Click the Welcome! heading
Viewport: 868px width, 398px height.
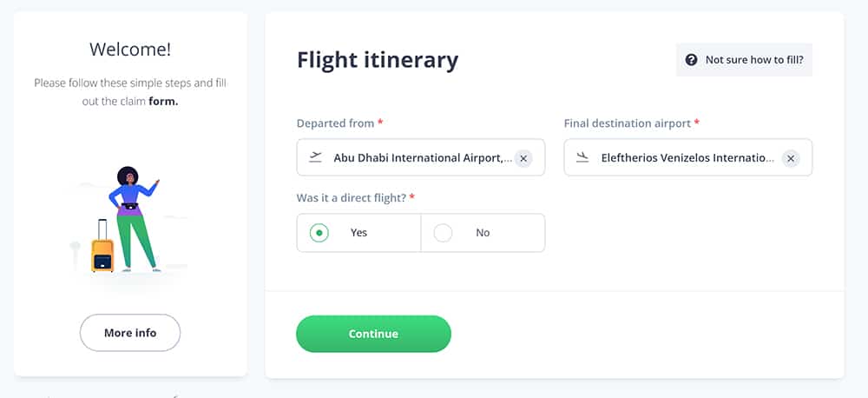pyautogui.click(x=130, y=50)
